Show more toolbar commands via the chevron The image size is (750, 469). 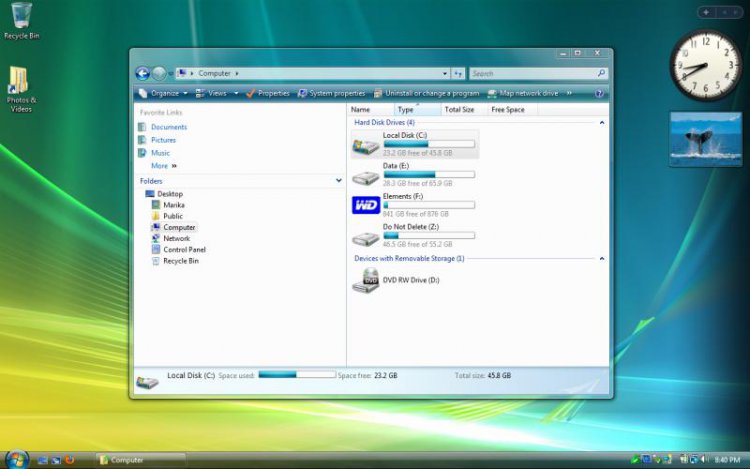click(x=569, y=93)
